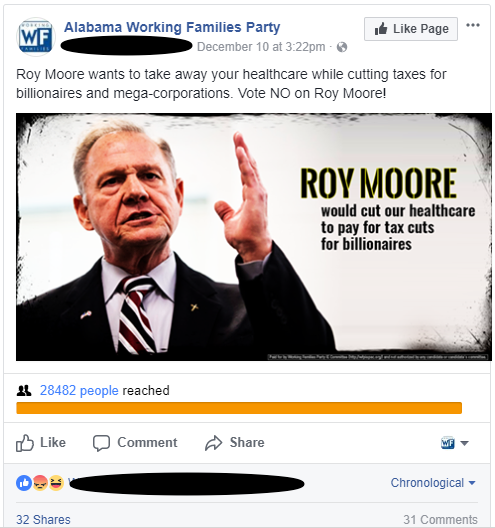Click the people reached group icon
The image size is (495, 528).
coord(24,391)
